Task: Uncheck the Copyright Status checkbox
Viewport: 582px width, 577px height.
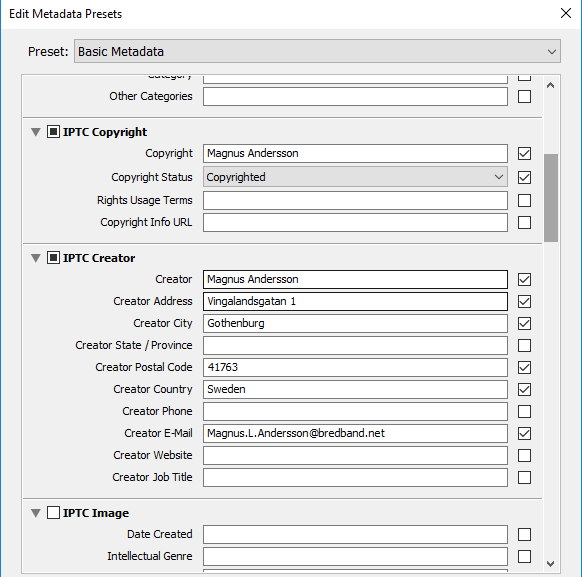Action: pyautogui.click(x=524, y=177)
